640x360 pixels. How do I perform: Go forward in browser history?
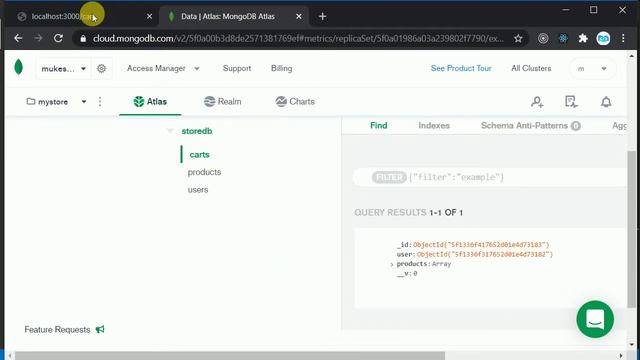[38, 38]
